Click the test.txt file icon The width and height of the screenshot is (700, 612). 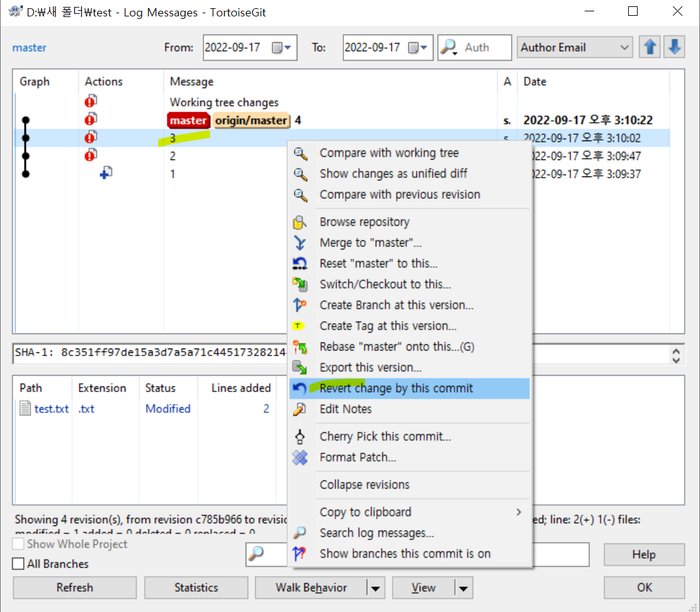[x=25, y=408]
